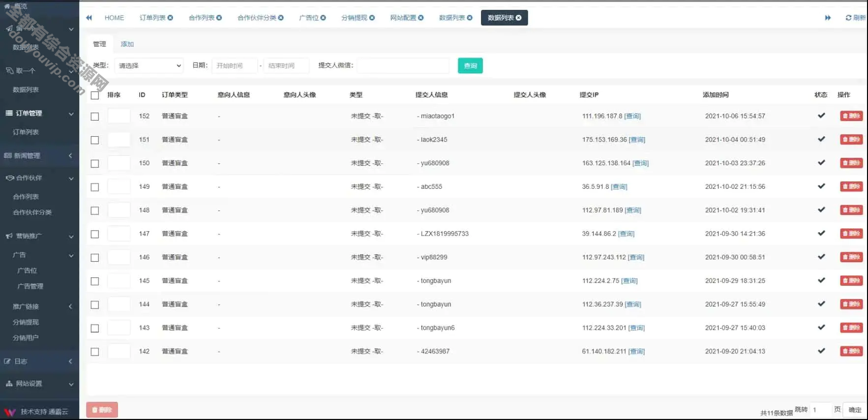Close the 广告位 tab via its x icon
868x420 pixels.
point(323,18)
